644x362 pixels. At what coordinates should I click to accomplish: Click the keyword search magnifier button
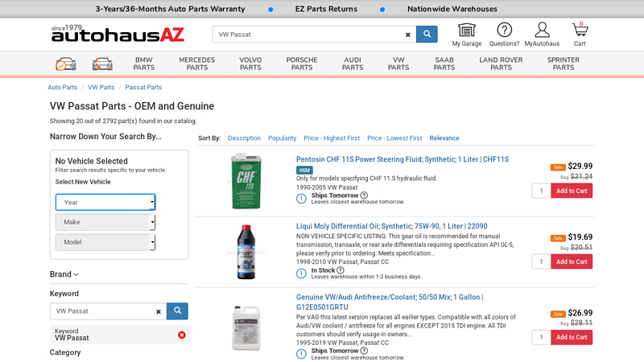177,311
